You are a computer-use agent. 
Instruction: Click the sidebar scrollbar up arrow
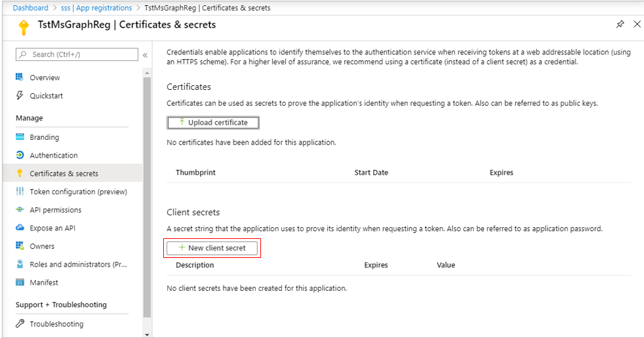(x=147, y=73)
